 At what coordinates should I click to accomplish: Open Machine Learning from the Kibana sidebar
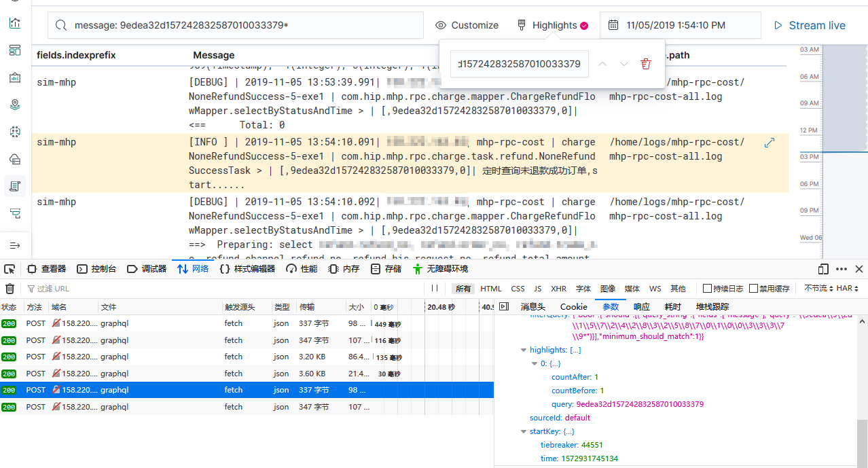(x=15, y=132)
